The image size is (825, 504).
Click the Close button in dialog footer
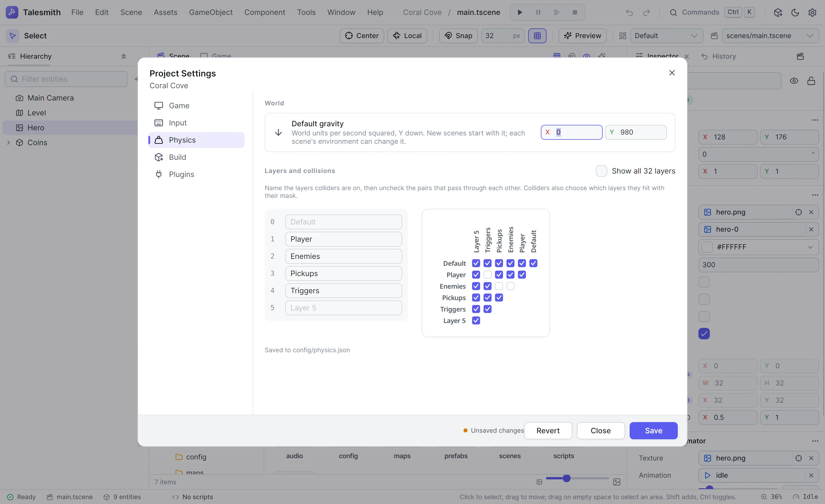tap(600, 431)
